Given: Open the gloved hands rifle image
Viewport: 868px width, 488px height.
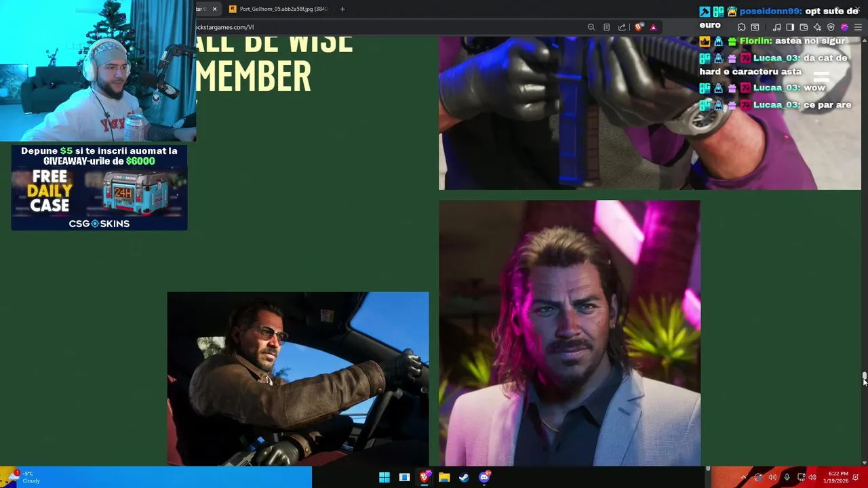Looking at the screenshot, I should [650, 113].
